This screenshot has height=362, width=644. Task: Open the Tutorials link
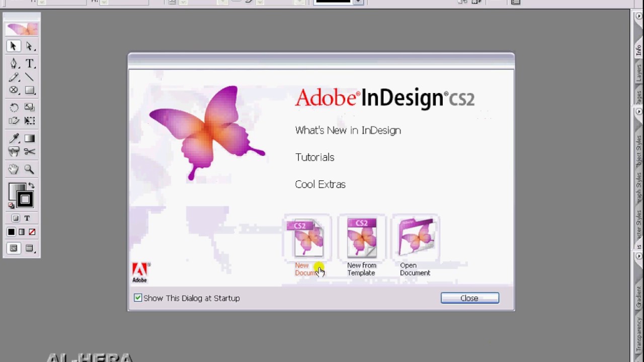coord(315,157)
